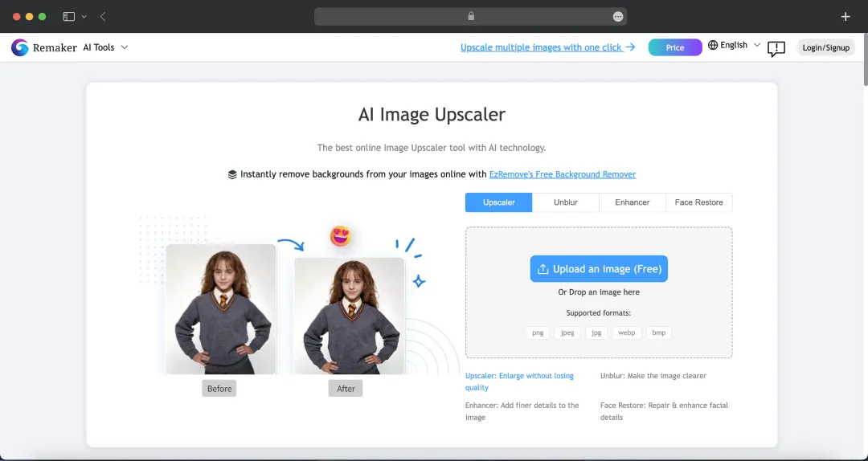Viewport: 868px width, 461px height.
Task: Click the jpeg format tag
Action: [x=567, y=332]
